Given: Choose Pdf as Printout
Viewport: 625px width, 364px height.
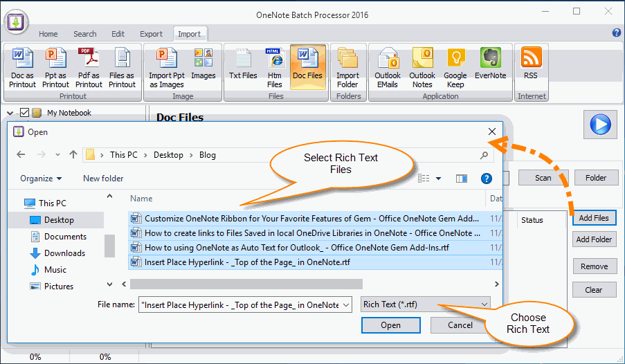Looking at the screenshot, I should point(89,68).
